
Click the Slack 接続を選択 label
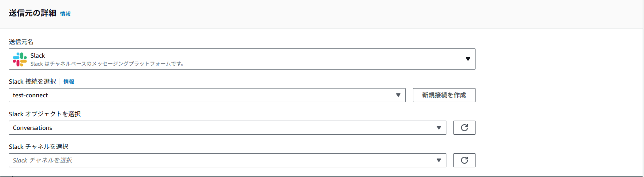coord(33,81)
